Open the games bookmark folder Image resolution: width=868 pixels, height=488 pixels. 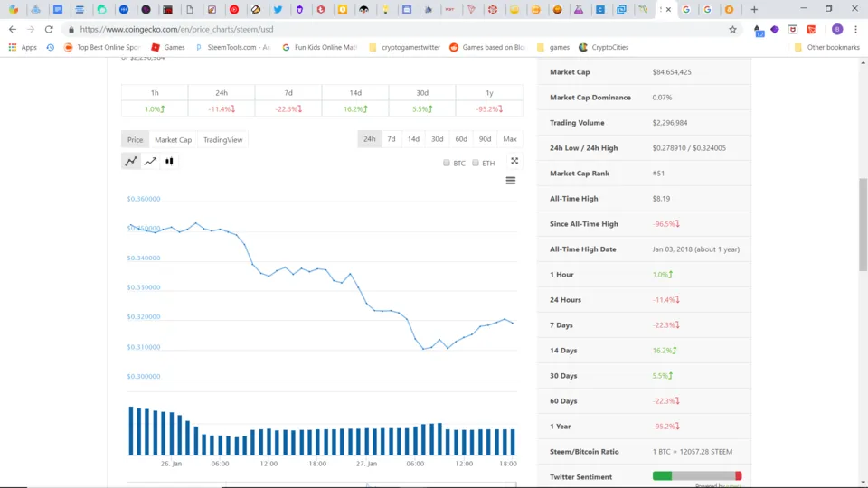tap(553, 48)
